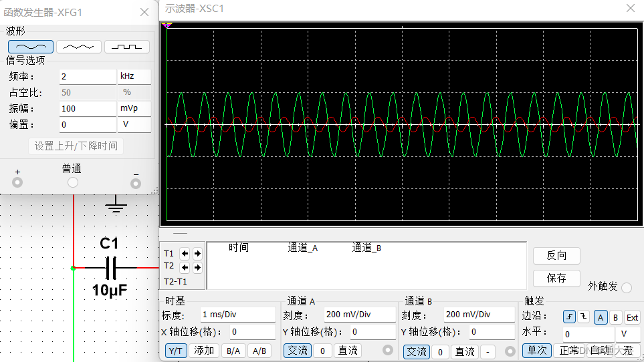Switch timebase to 添加 (Add) mode
The image size is (644, 362).
click(204, 351)
